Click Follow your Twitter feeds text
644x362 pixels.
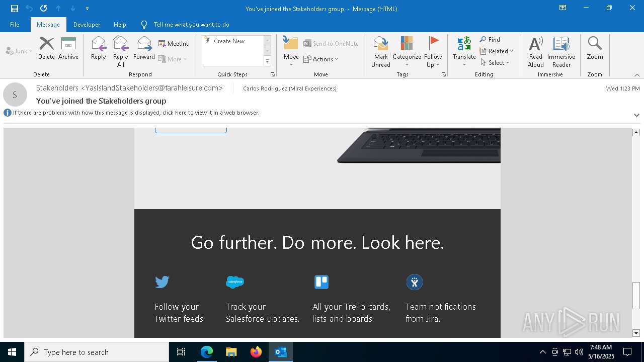[x=180, y=313]
